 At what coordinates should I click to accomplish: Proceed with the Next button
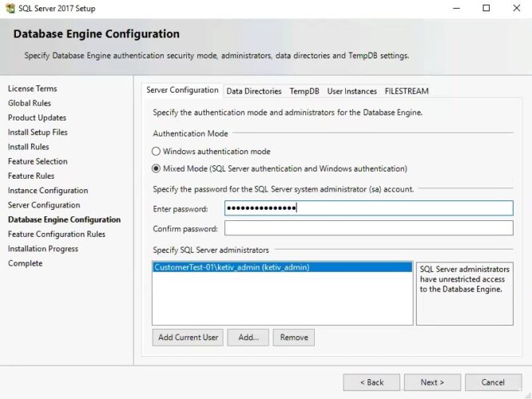pyautogui.click(x=432, y=382)
